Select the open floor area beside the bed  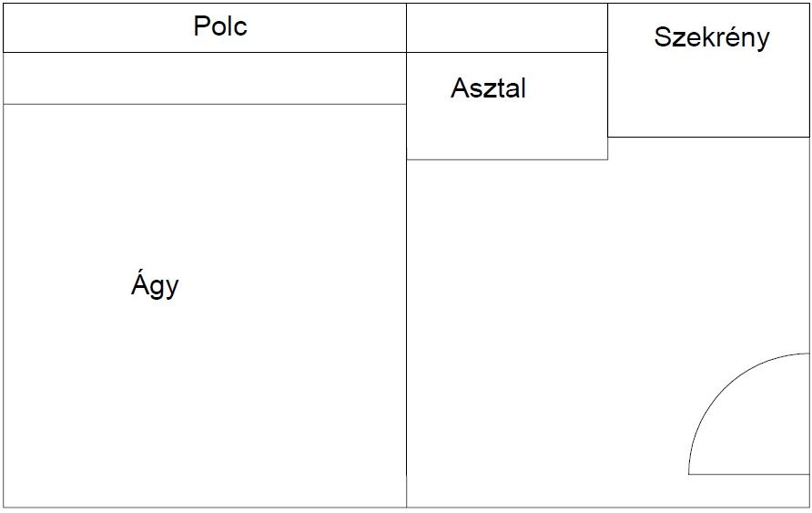click(543, 332)
